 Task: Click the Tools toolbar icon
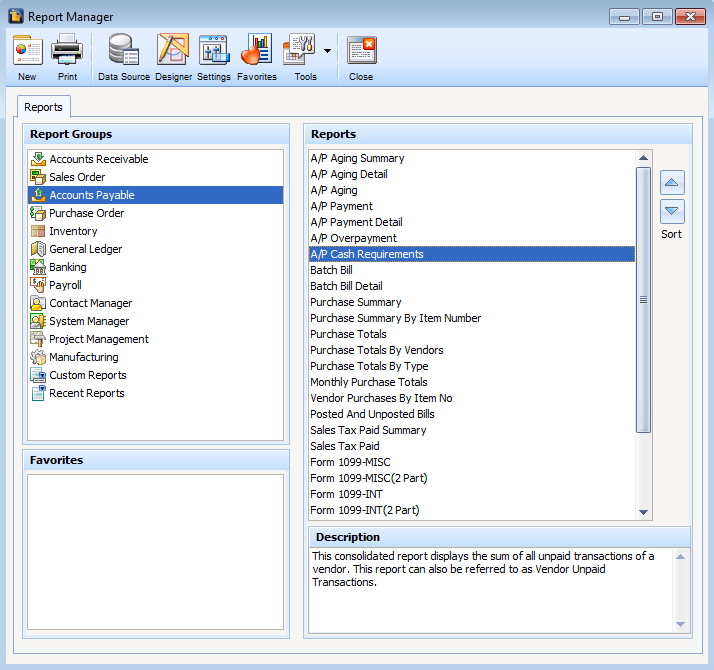299,50
